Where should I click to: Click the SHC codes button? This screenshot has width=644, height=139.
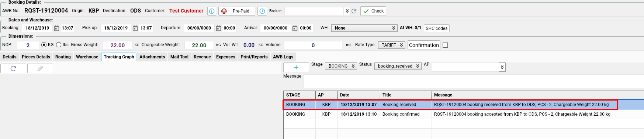[437, 28]
